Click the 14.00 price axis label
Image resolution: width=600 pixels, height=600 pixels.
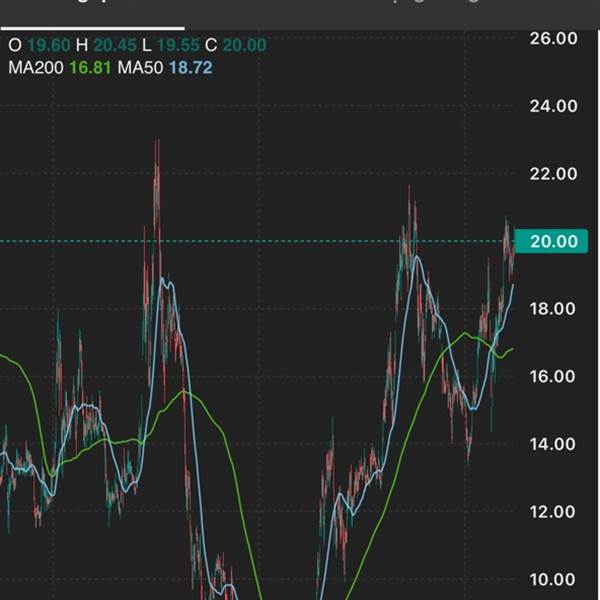pyautogui.click(x=552, y=444)
